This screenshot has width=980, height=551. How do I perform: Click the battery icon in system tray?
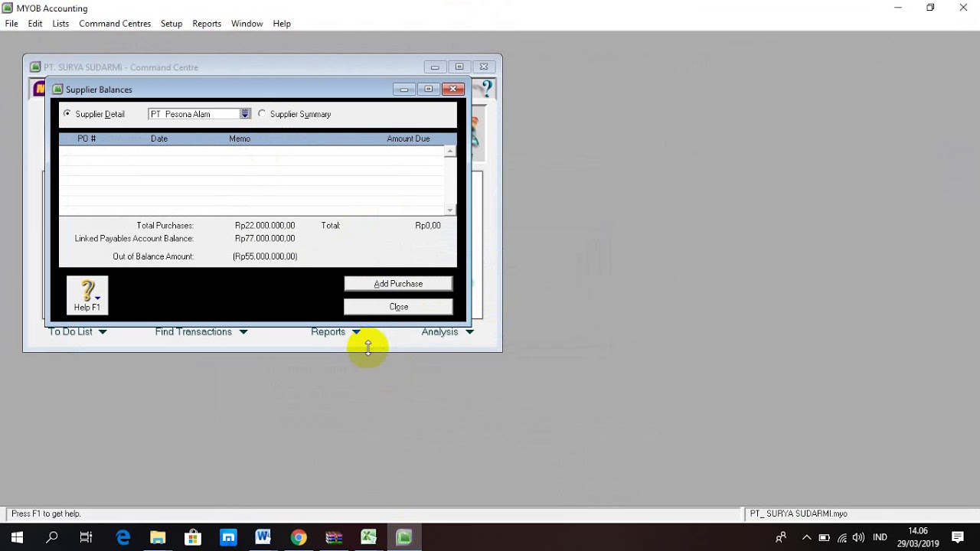tap(825, 537)
